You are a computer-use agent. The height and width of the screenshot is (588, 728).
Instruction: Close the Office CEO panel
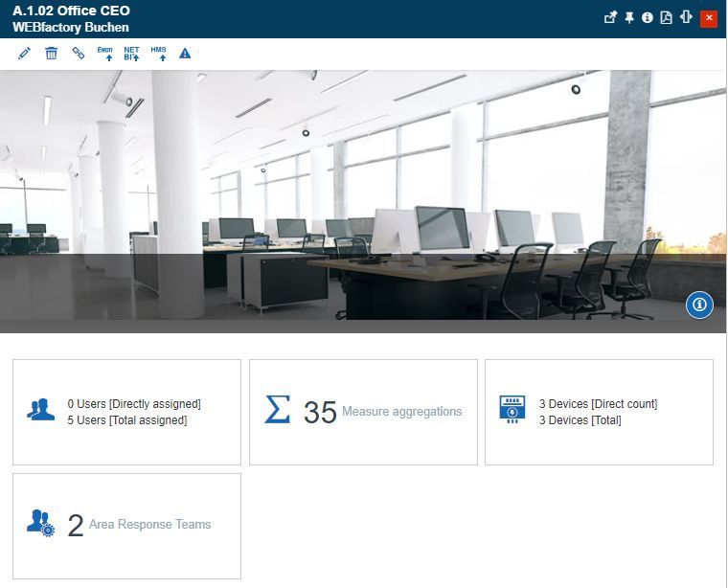(x=709, y=18)
